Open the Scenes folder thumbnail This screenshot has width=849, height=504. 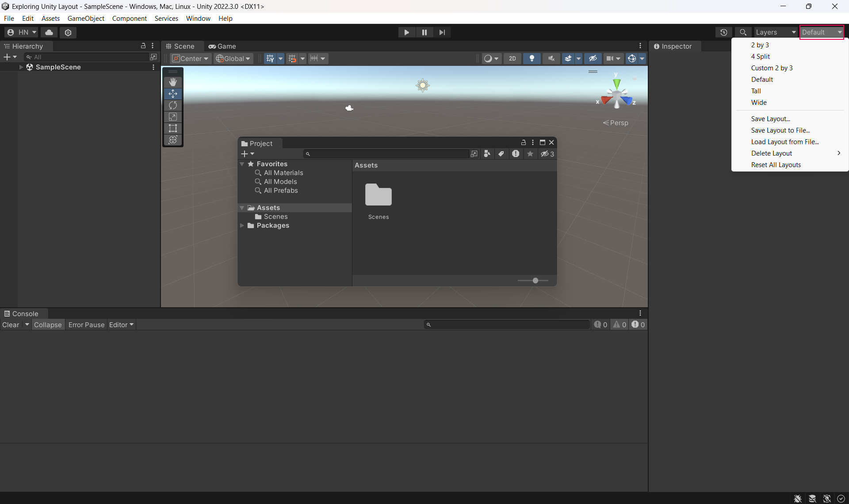coord(379,195)
